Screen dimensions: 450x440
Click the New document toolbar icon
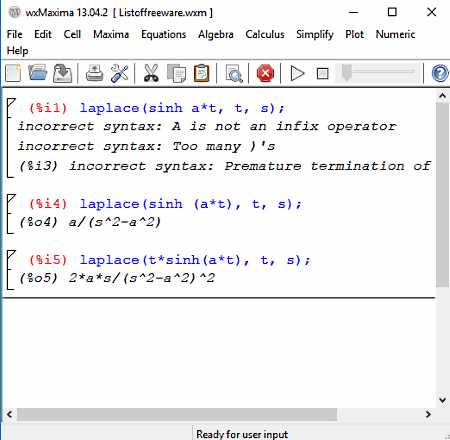(x=13, y=73)
